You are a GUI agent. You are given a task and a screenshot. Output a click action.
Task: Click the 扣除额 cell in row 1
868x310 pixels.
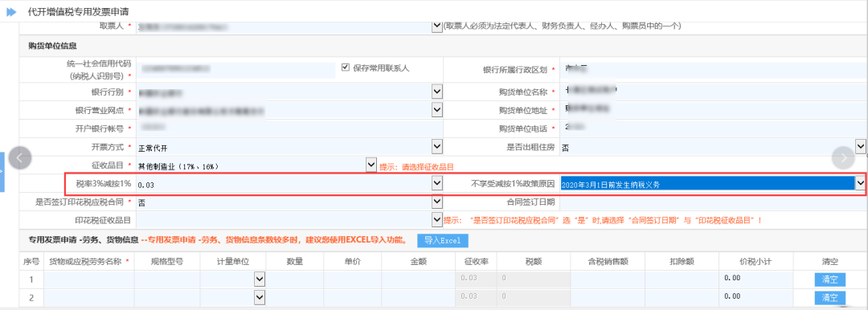click(682, 279)
